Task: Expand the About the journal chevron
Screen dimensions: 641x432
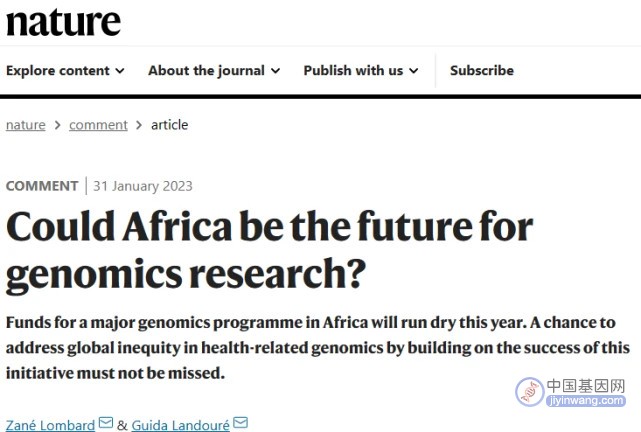Action: pyautogui.click(x=276, y=71)
